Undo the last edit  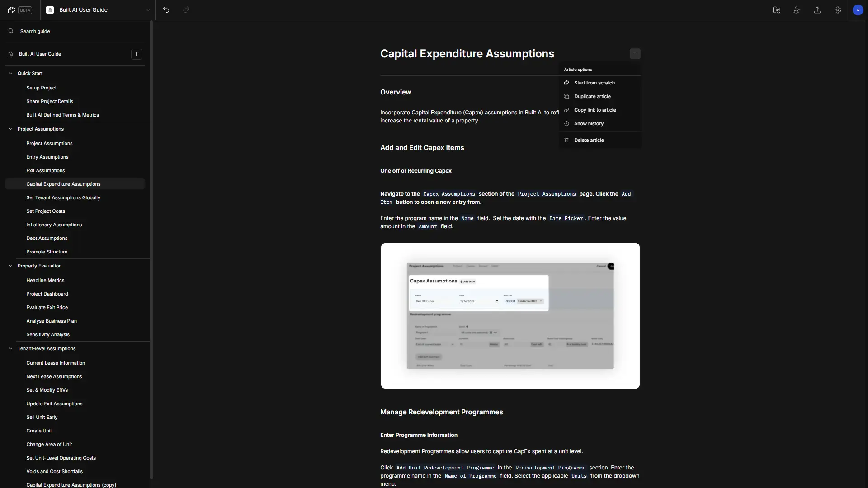pos(166,10)
